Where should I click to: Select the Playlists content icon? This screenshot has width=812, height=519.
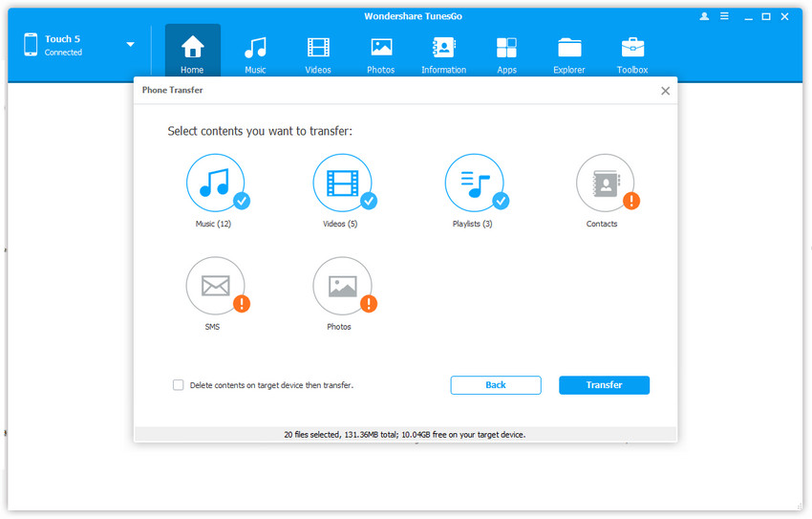click(x=474, y=183)
